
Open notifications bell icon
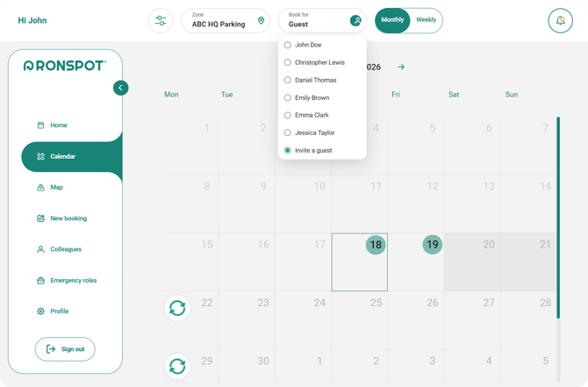[560, 20]
